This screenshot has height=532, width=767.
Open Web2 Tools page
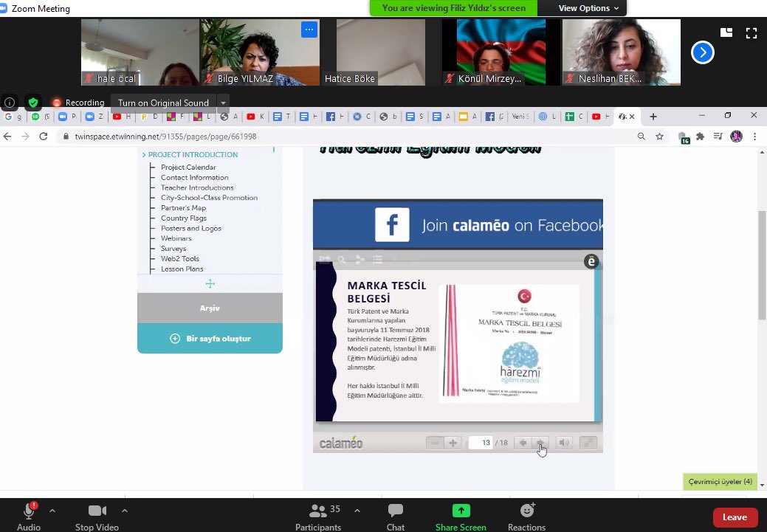(x=180, y=259)
